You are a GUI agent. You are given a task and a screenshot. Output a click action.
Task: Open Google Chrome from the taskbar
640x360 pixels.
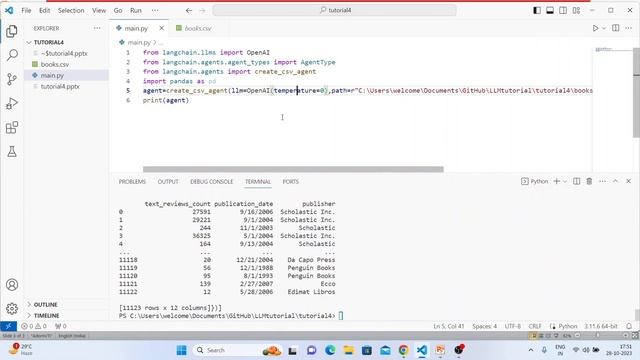tap(404, 350)
